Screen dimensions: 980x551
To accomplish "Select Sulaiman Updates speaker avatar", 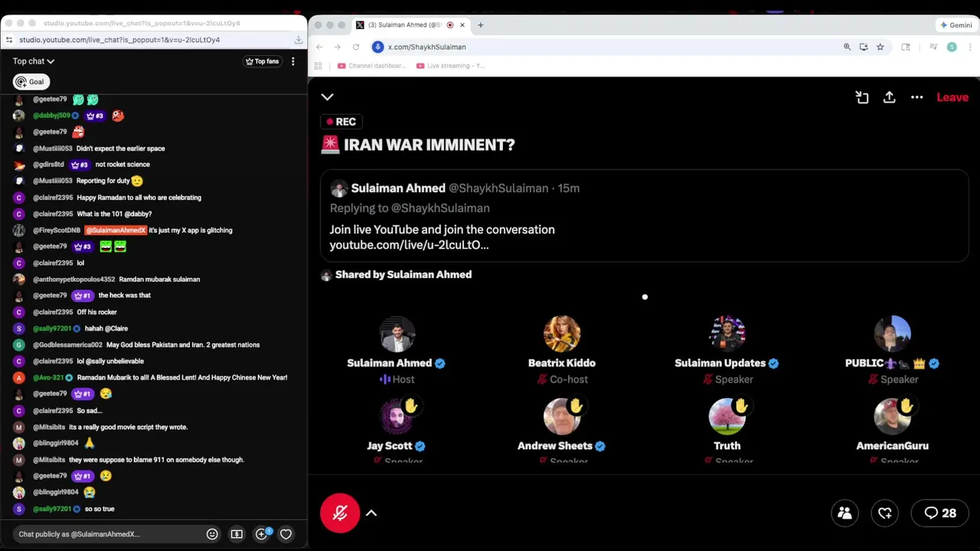I will (727, 334).
